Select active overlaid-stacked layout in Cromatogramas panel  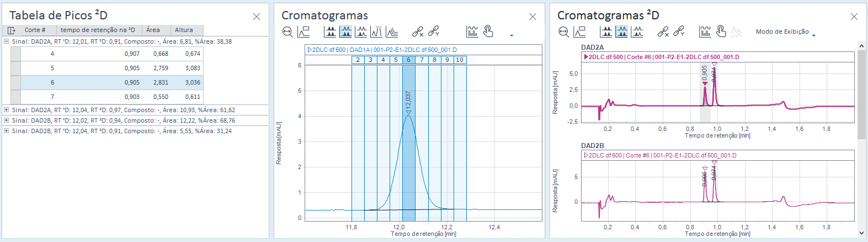coord(345,32)
